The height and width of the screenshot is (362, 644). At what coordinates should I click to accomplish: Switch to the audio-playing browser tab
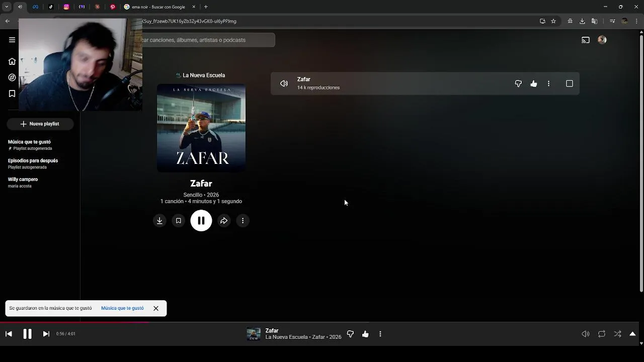(20, 7)
